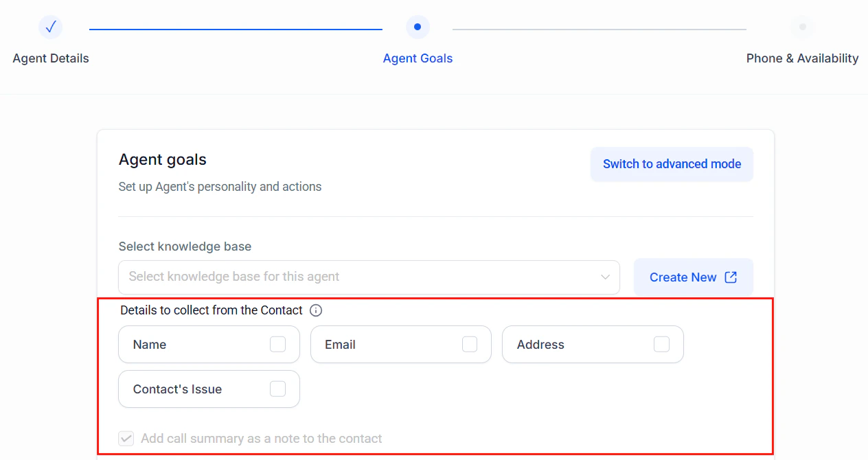Screen dimensions: 868x460
Task: Click the knowledge base dropdown chevron
Action: [605, 277]
